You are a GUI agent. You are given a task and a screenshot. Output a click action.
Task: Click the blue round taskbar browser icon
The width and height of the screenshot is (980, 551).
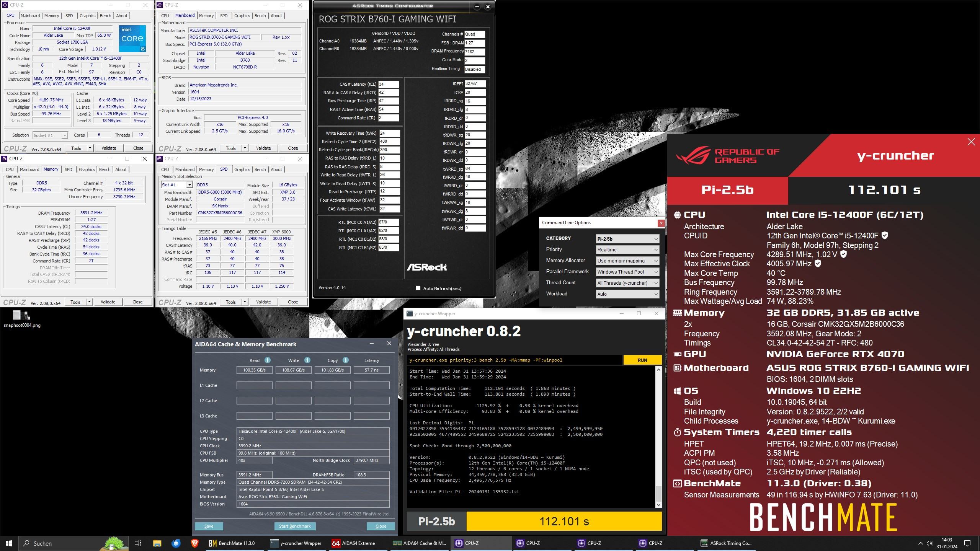[x=176, y=543]
